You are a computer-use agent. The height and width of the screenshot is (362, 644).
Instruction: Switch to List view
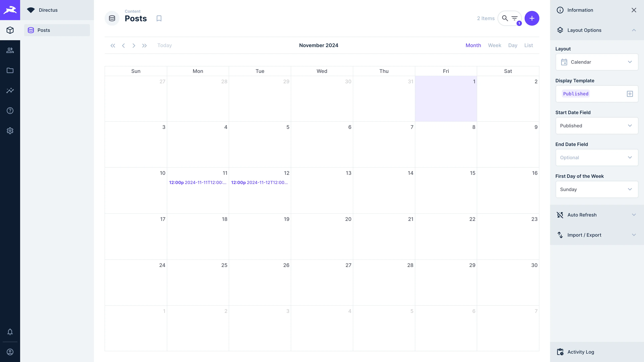528,45
